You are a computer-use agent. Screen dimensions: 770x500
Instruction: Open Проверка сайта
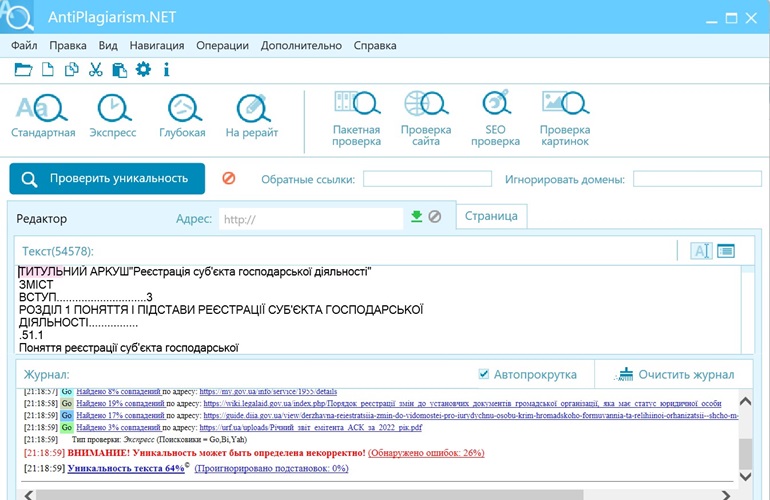coord(426,118)
